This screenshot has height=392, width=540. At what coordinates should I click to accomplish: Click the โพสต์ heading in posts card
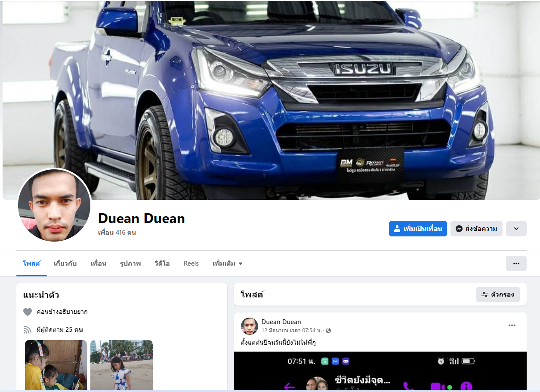pyautogui.click(x=252, y=294)
